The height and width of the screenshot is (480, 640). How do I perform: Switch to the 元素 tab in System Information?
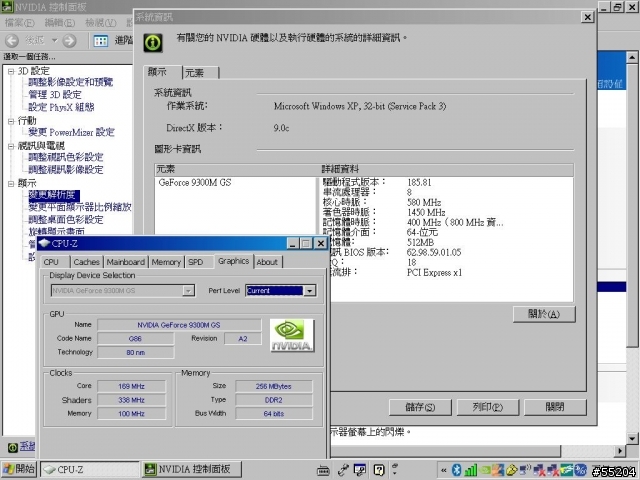point(200,73)
